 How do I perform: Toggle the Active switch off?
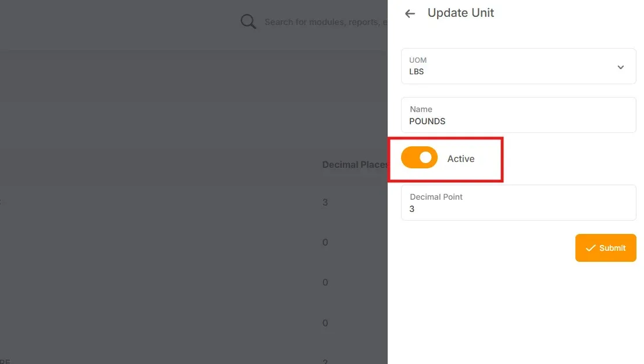419,157
